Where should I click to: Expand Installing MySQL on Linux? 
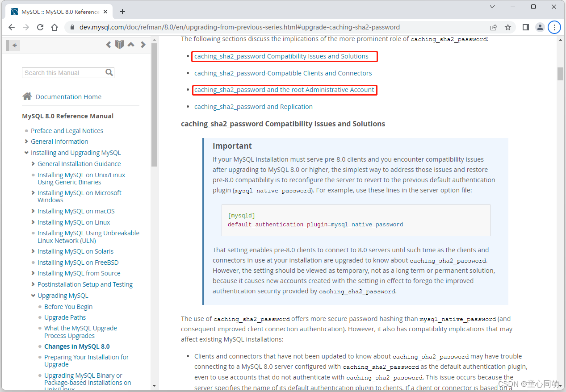coord(33,222)
